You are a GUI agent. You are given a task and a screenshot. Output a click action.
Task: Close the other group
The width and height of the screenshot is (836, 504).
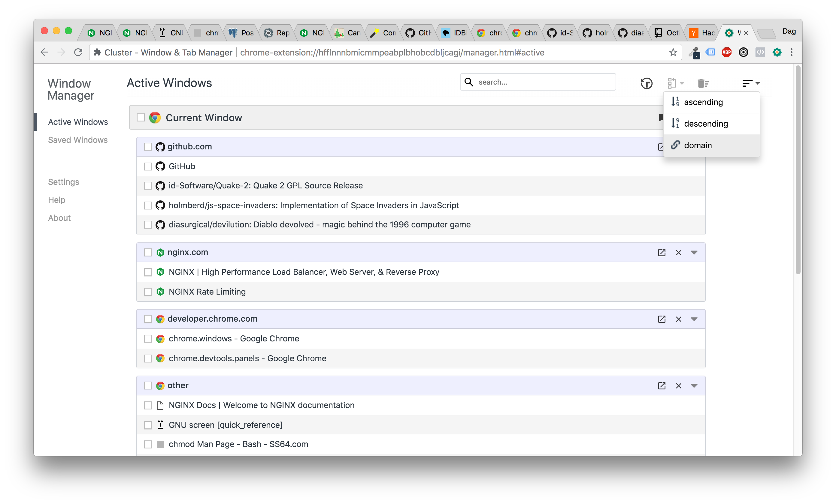point(678,386)
